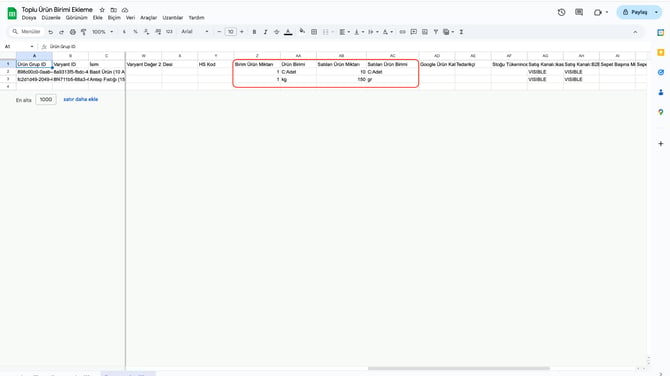Toggle strikethrough formatting

tap(276, 32)
